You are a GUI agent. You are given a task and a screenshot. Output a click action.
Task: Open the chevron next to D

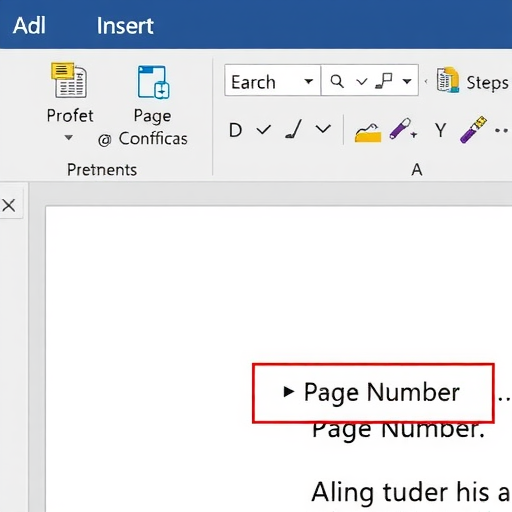(x=264, y=130)
